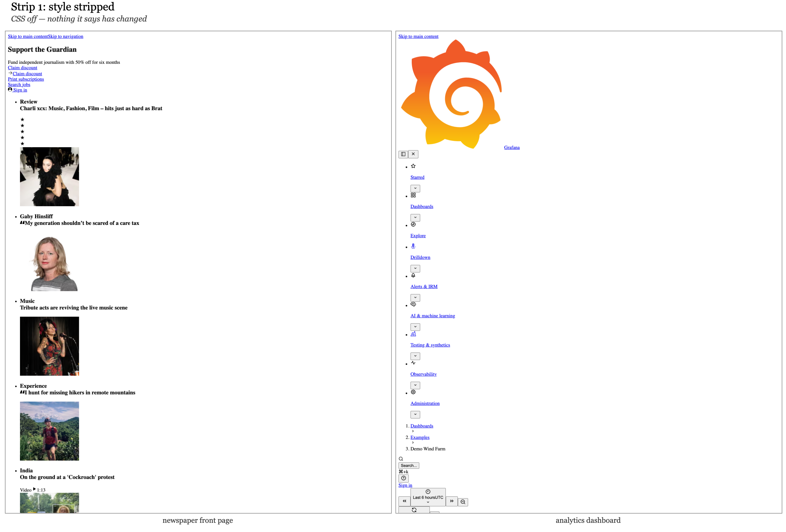Image resolution: width=786 pixels, height=532 pixels.
Task: Open the Dashboards link below the grid icon
Action: [422, 206]
